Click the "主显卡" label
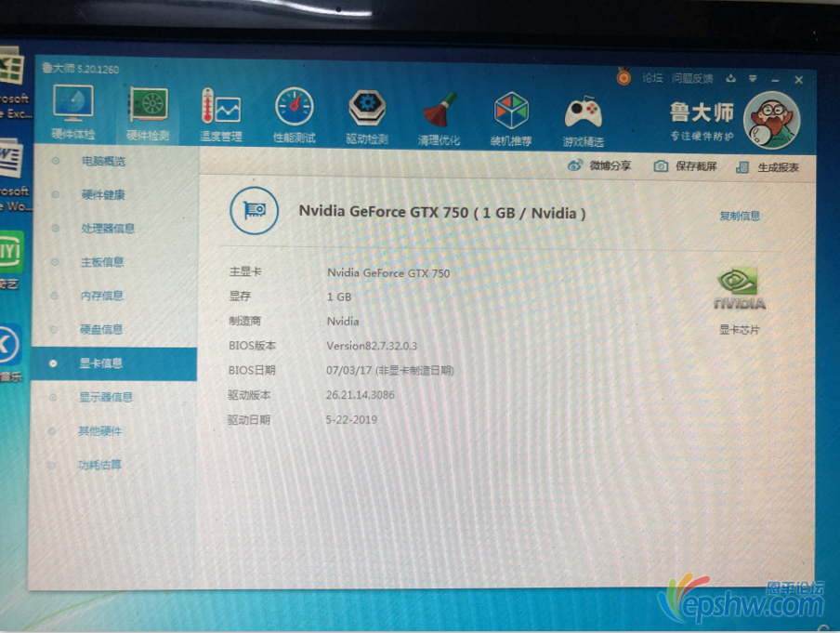 245,271
